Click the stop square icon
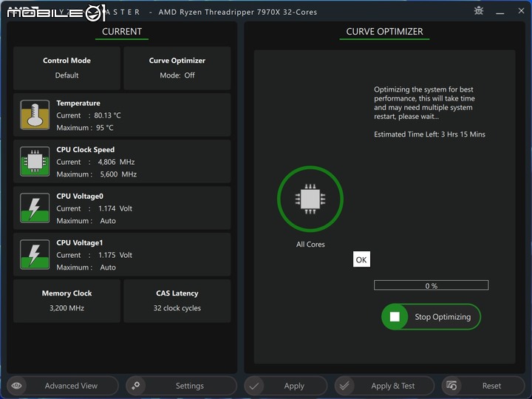 tap(395, 316)
